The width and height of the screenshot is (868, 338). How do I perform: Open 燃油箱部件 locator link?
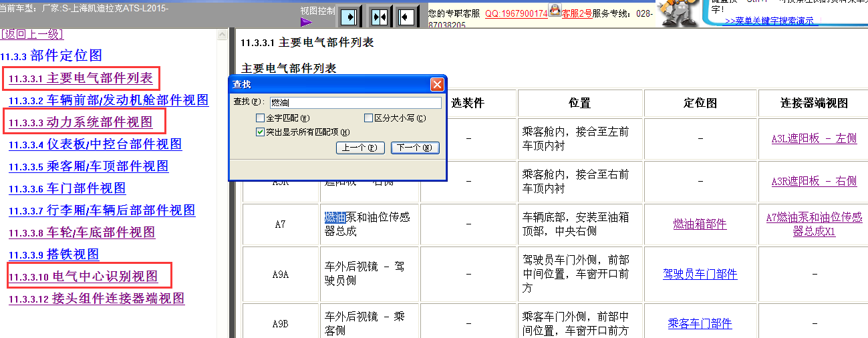click(x=700, y=224)
